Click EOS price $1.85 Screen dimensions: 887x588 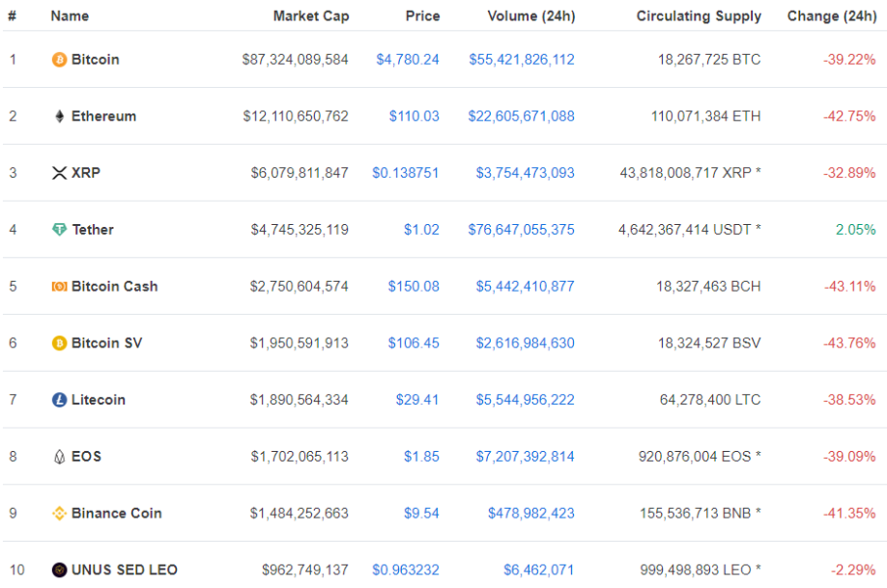[x=421, y=456]
